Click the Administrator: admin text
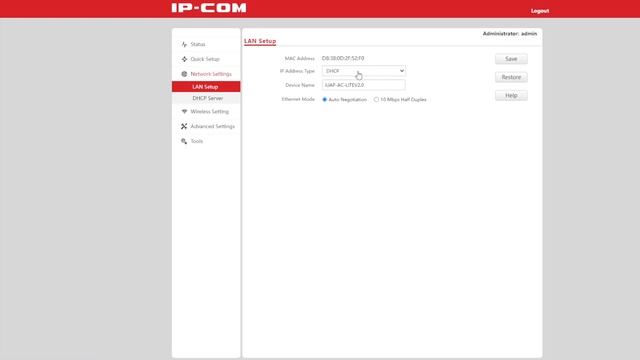The width and height of the screenshot is (640, 360). point(510,33)
